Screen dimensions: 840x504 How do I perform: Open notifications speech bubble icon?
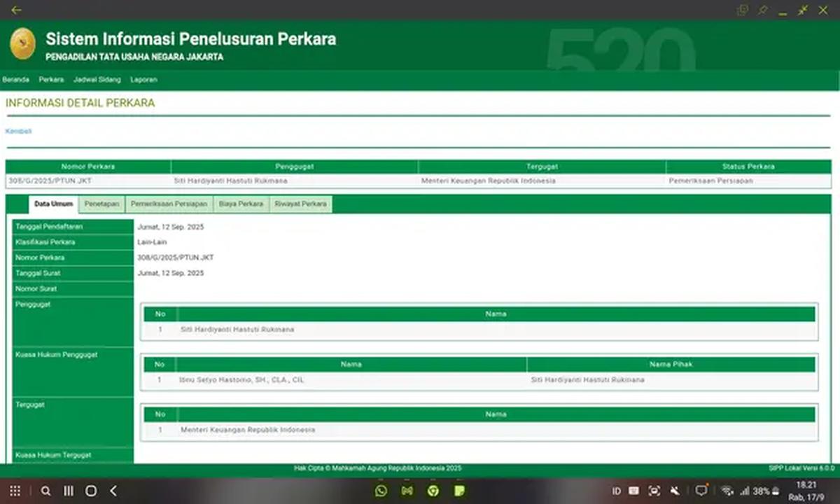pos(701,491)
